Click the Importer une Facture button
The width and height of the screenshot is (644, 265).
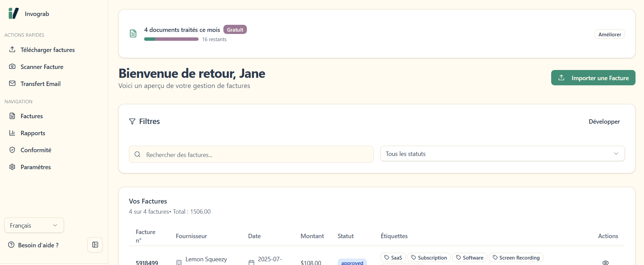click(593, 78)
